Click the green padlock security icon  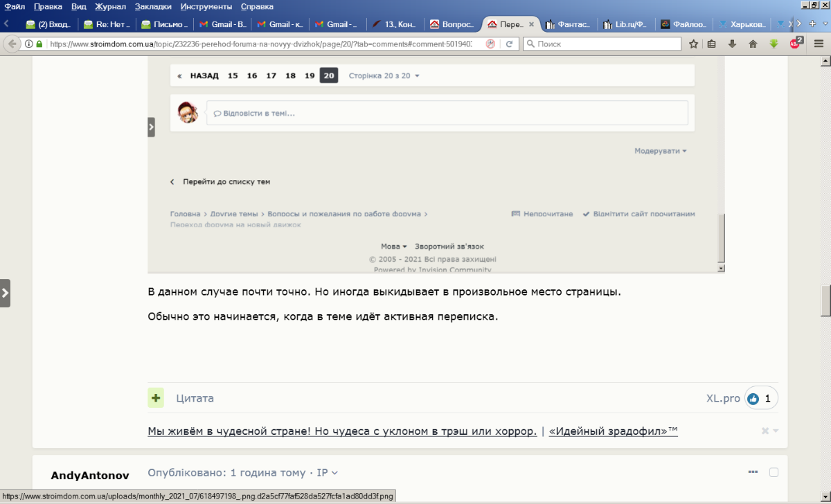tap(39, 44)
